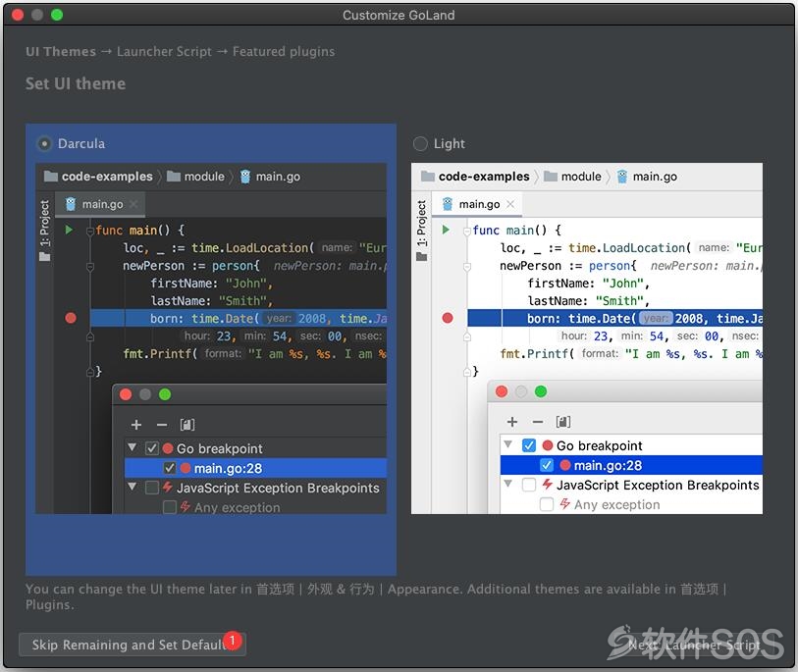This screenshot has width=798, height=672.
Task: Click the UI Themes breadcrumb step
Action: pyautogui.click(x=61, y=51)
